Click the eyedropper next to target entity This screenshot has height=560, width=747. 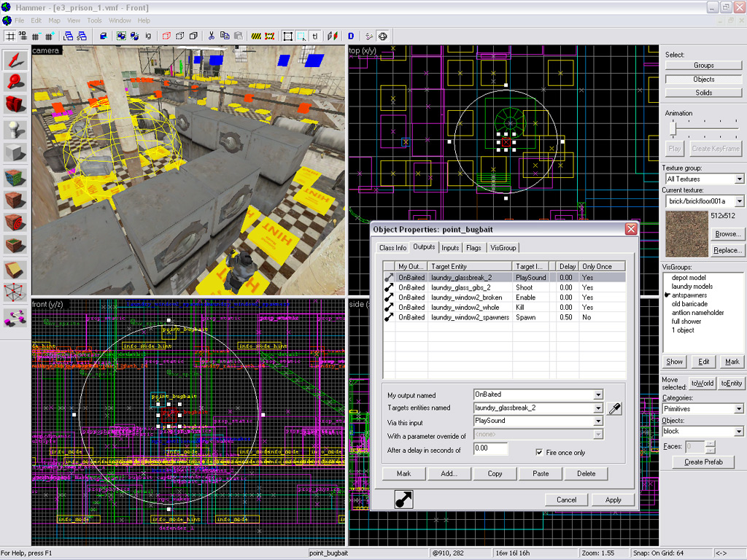click(614, 408)
